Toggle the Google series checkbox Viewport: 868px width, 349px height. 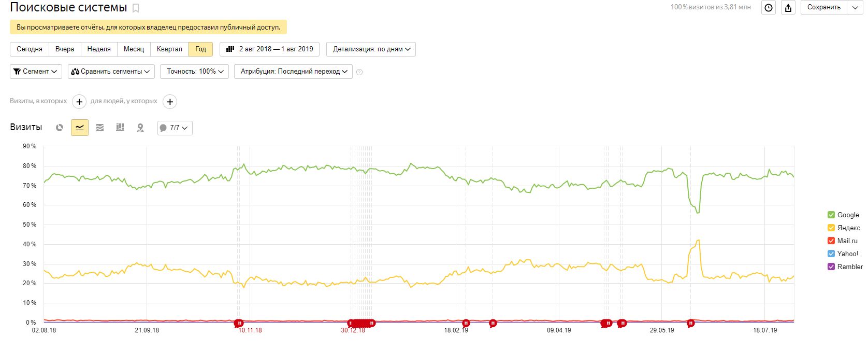[x=831, y=215]
